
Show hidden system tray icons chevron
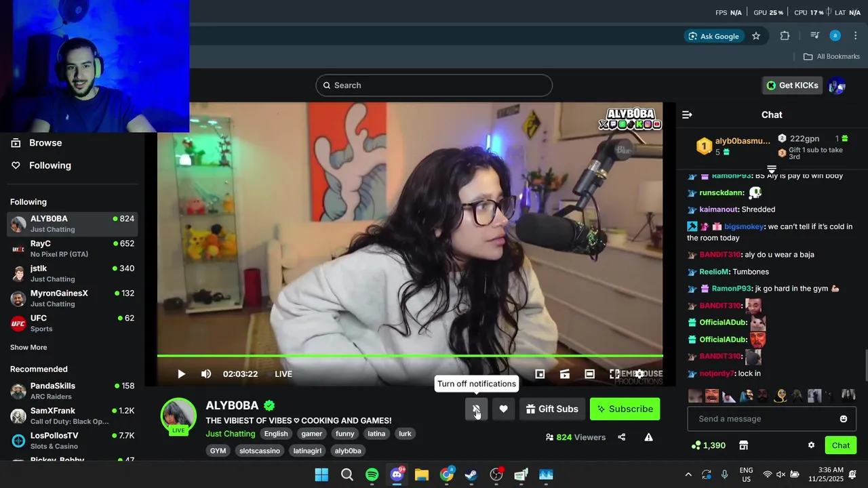click(x=688, y=474)
